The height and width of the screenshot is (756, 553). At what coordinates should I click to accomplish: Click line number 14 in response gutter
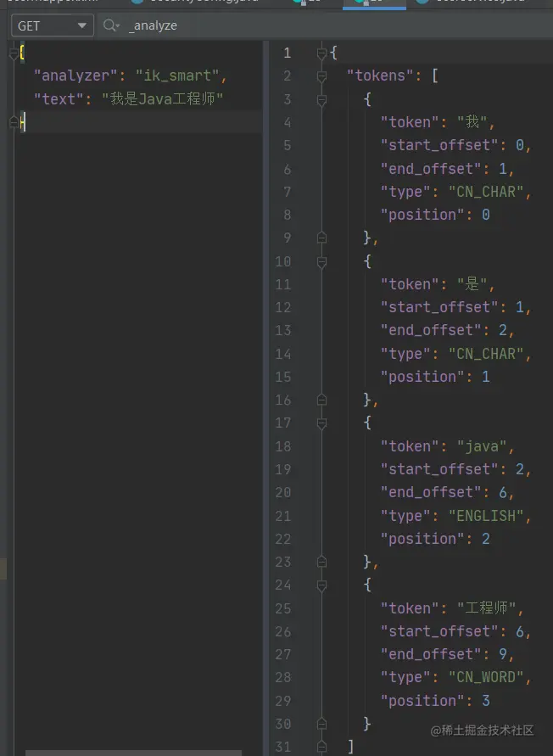tap(283, 354)
